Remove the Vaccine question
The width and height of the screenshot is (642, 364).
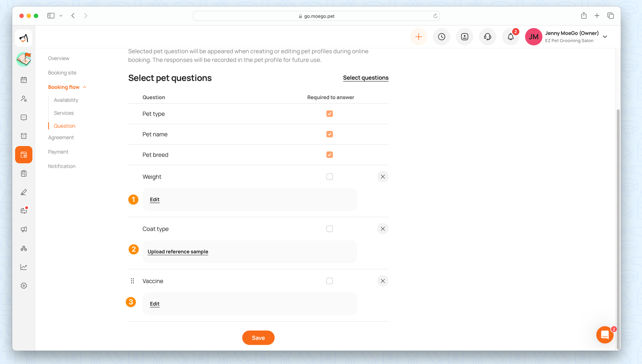[x=383, y=281]
